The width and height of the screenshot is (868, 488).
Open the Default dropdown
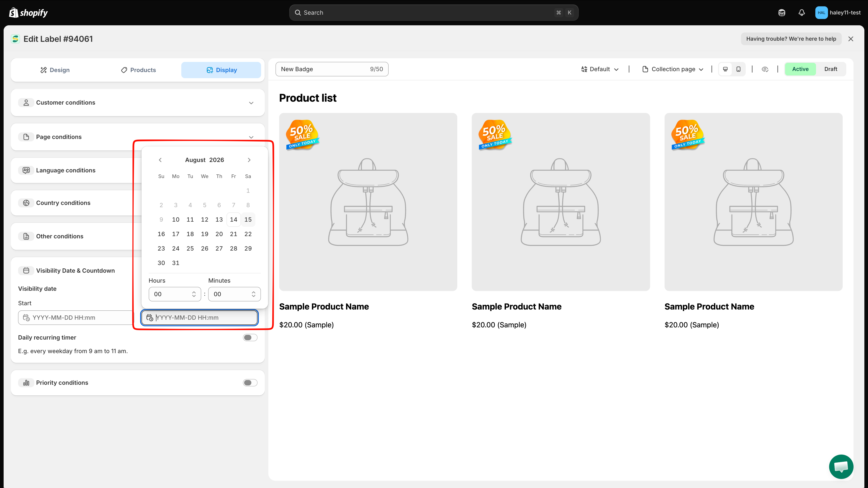click(600, 69)
